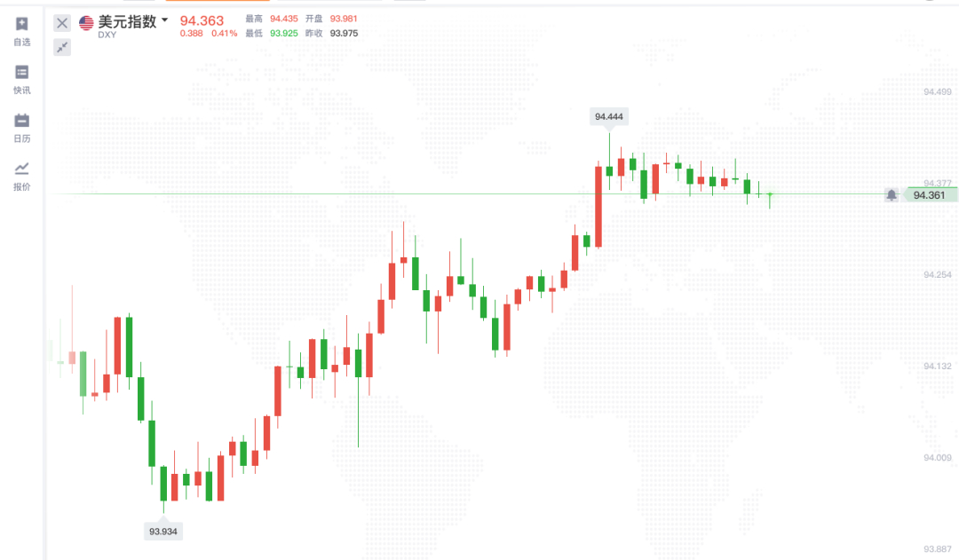Click the US flag icon beside 美元指数

pyautogui.click(x=87, y=23)
